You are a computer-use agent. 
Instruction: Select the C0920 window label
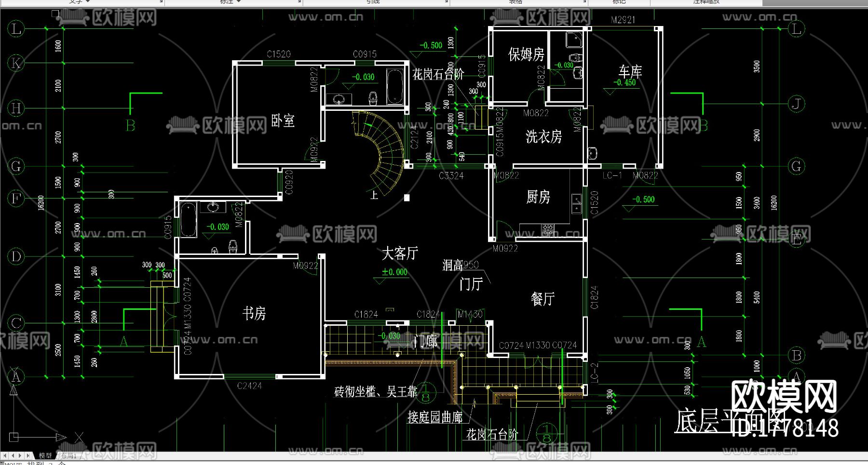tap(289, 182)
